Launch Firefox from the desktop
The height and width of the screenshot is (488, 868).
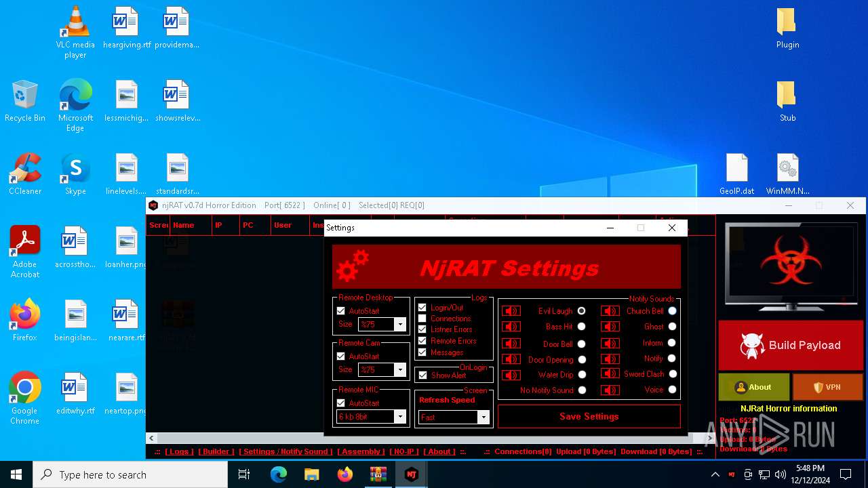click(25, 319)
